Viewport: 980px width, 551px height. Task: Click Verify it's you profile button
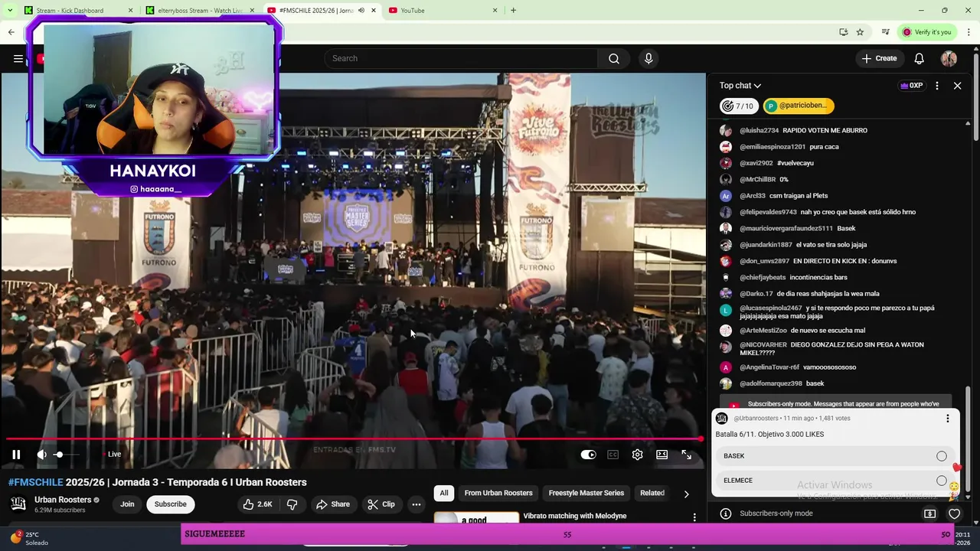(926, 32)
